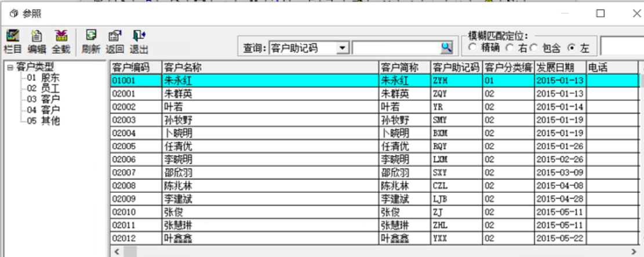The width and height of the screenshot is (644, 257).
Task: Click date cell 2015-03-09
Action: coord(560,172)
